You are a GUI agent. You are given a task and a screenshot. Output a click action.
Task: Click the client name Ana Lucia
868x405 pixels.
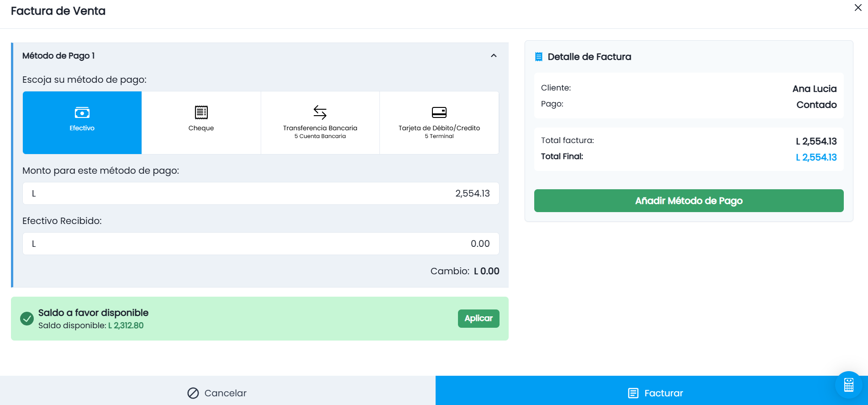815,89
